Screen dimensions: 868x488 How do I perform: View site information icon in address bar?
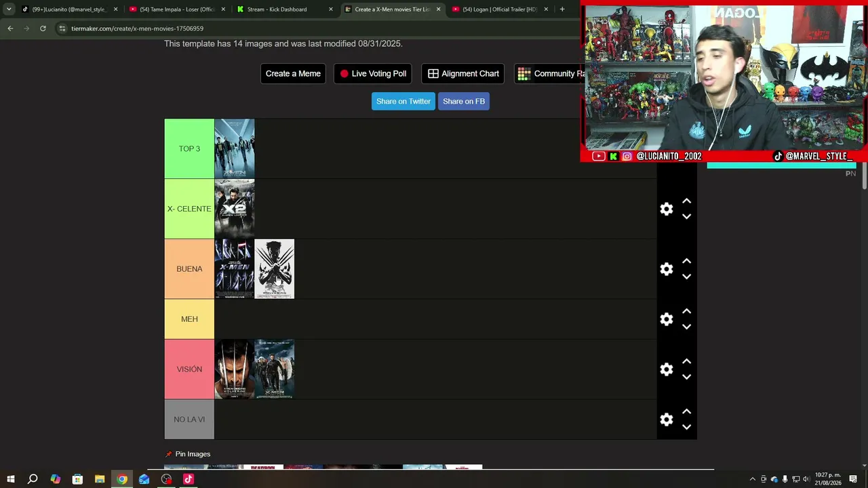pos(62,28)
